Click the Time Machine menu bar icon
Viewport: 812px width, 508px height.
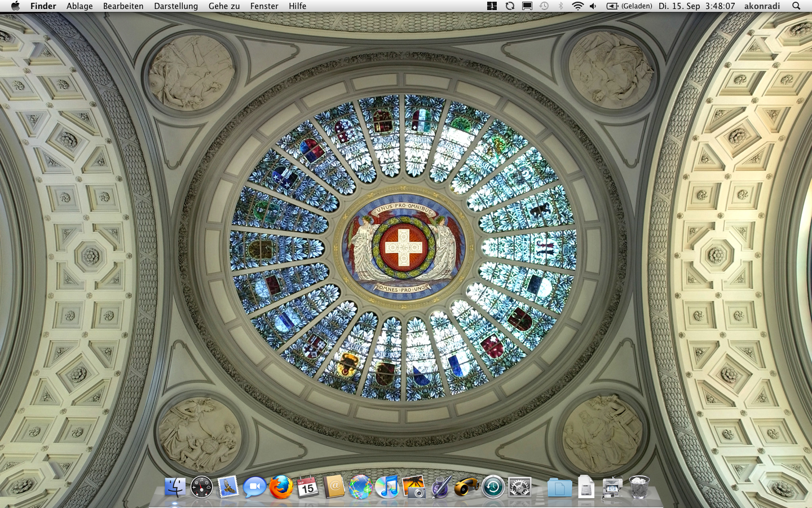[x=544, y=6]
